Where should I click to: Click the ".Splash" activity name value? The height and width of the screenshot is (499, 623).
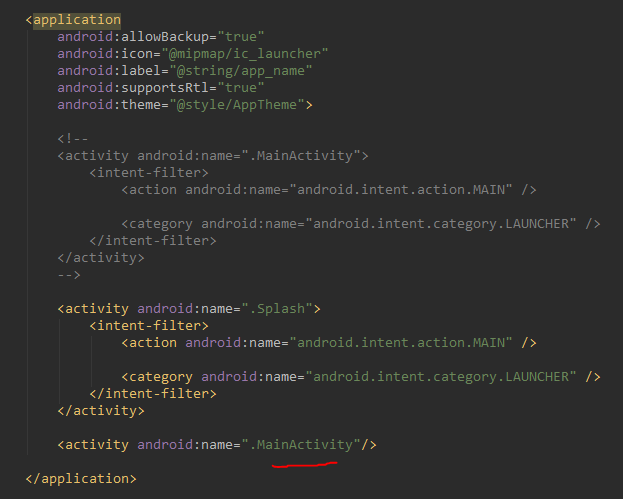click(x=277, y=309)
